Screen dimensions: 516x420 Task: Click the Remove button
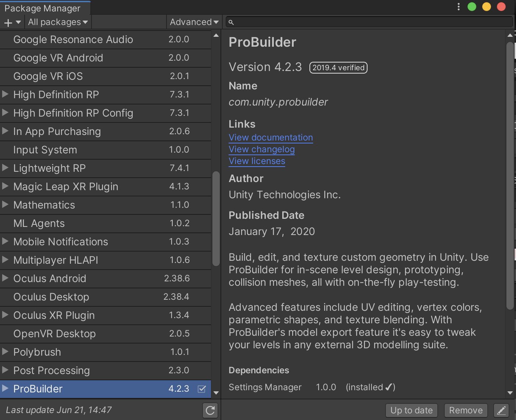tap(466, 410)
